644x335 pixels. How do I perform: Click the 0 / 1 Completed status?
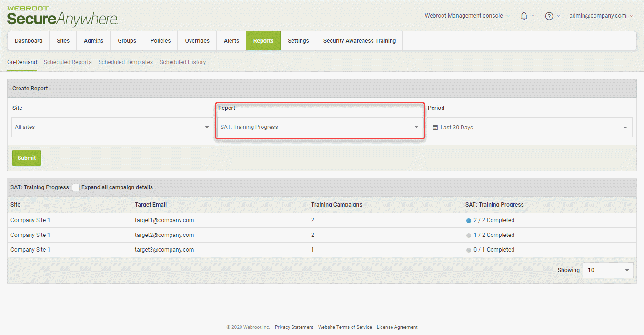[x=494, y=250]
